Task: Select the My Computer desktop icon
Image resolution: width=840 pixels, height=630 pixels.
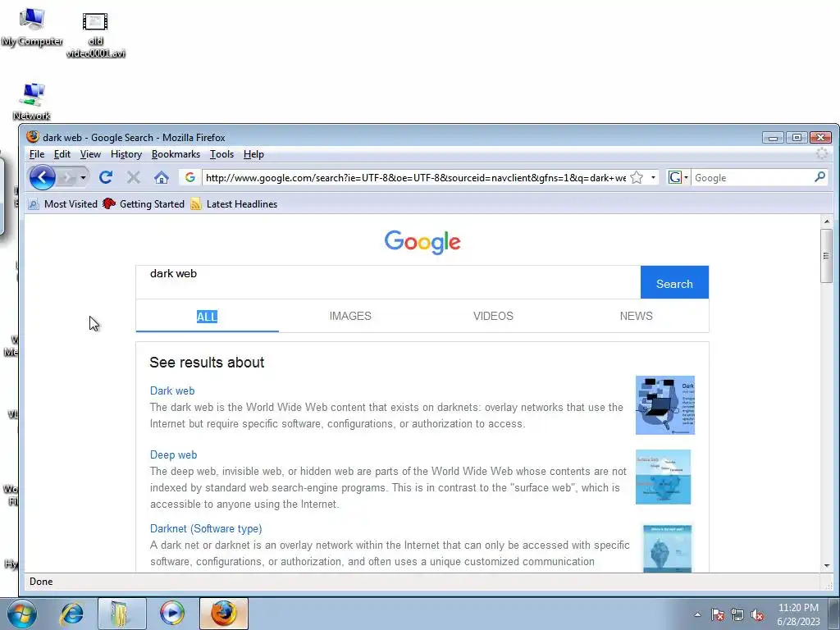Action: pyautogui.click(x=32, y=28)
